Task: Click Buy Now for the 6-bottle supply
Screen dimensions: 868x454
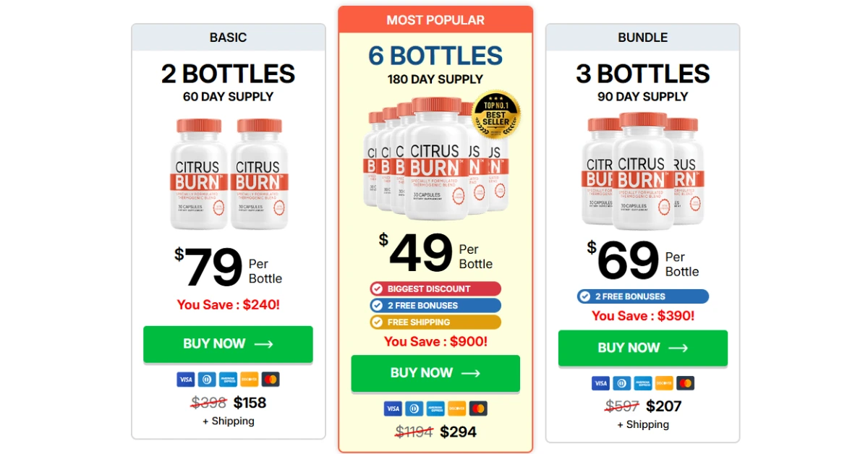Action: (x=435, y=372)
